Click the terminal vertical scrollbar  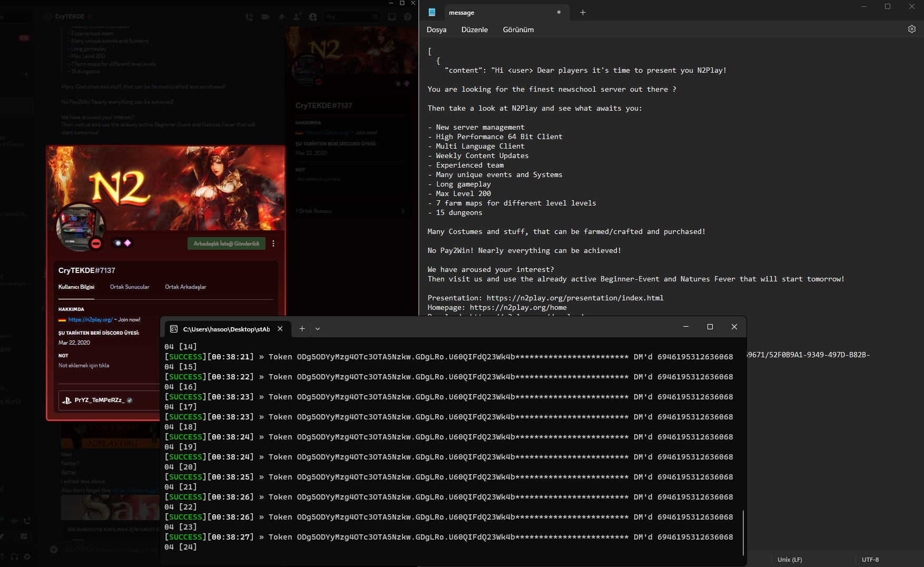pos(743,532)
